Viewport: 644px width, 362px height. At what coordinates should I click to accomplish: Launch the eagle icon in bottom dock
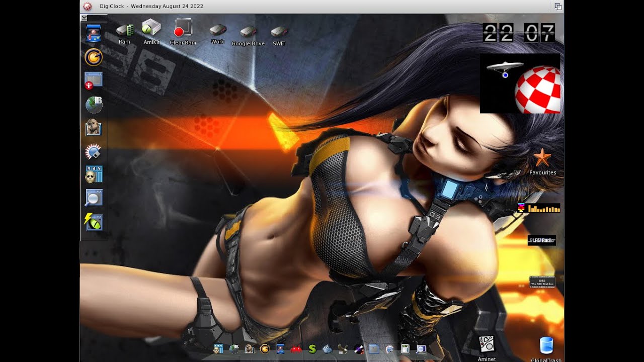(x=343, y=349)
